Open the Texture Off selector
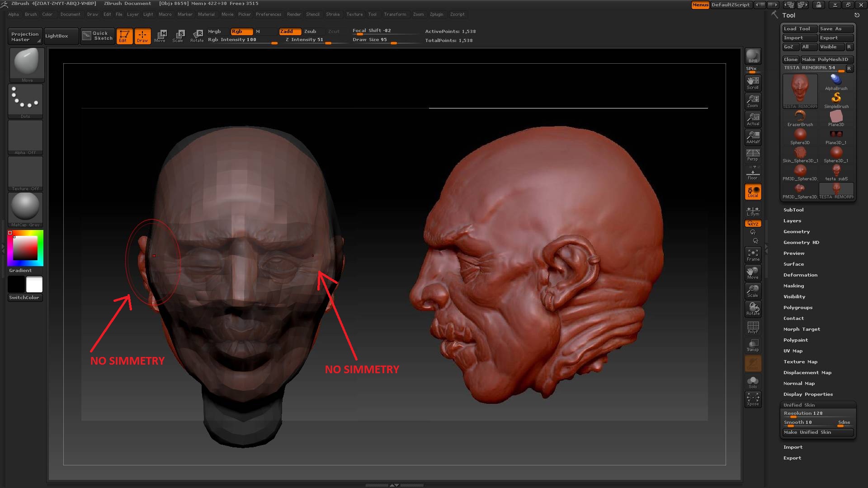868x488 pixels. tap(25, 174)
